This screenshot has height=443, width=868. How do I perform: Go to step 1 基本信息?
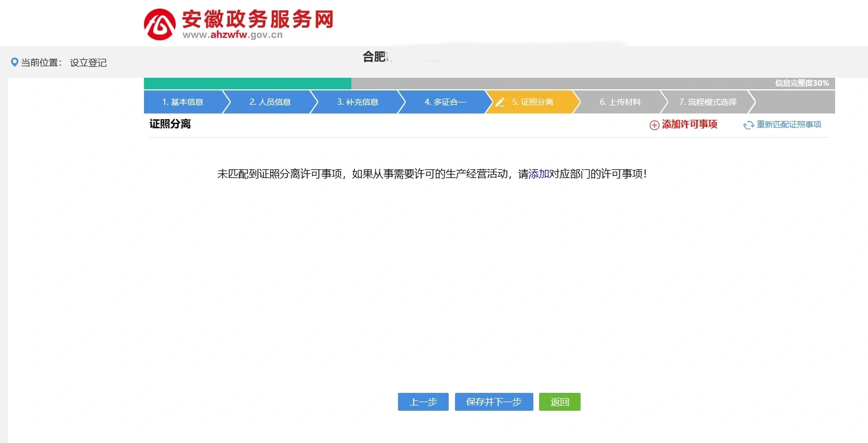pyautogui.click(x=183, y=102)
